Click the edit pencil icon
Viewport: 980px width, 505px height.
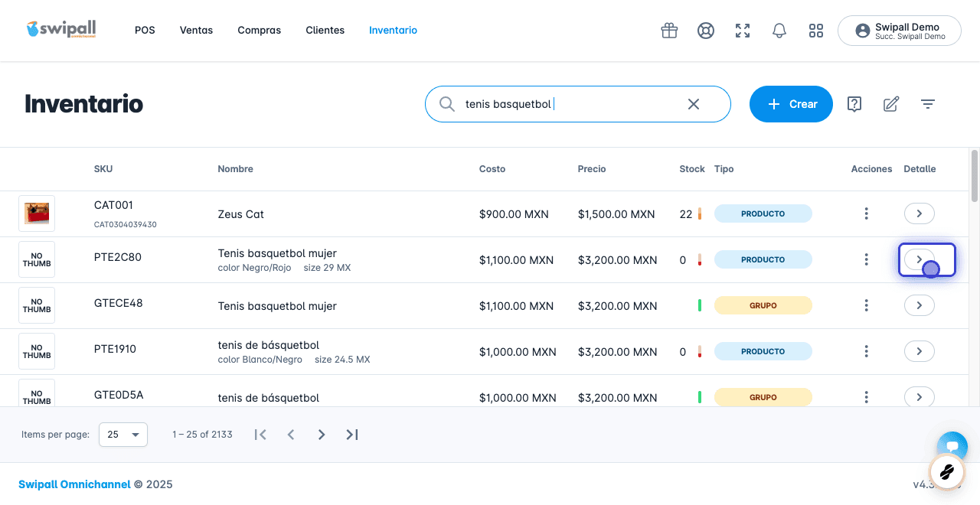[891, 104]
